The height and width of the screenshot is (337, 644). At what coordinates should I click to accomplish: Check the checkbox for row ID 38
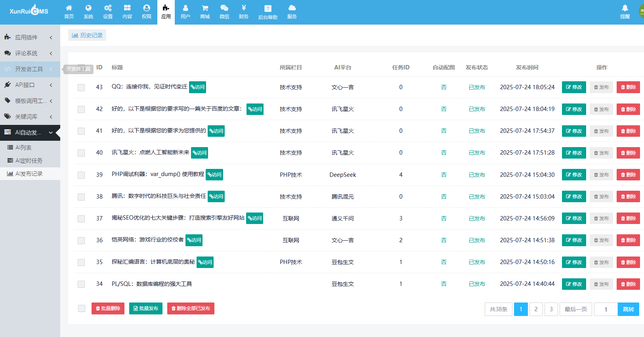tap(81, 197)
